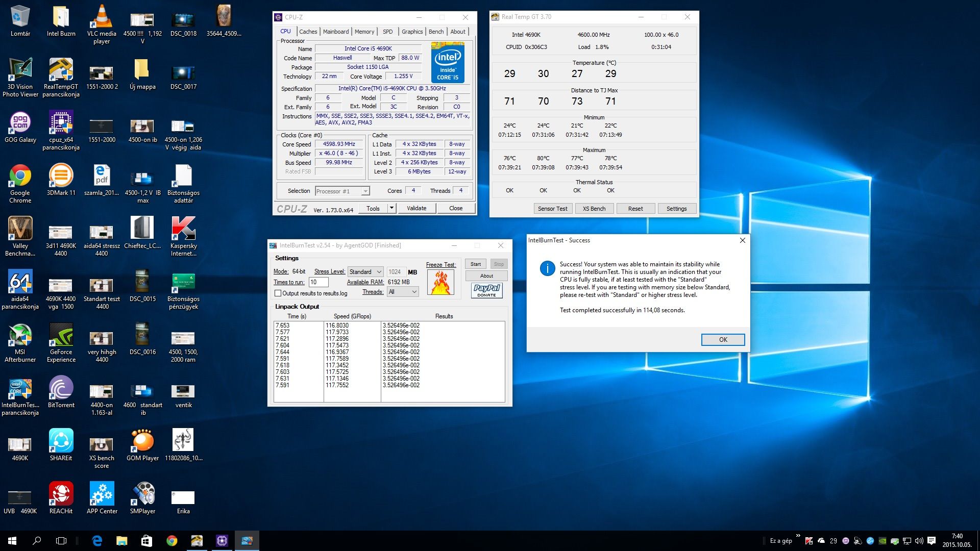Open Windows Store taskbar icon

[x=146, y=541]
